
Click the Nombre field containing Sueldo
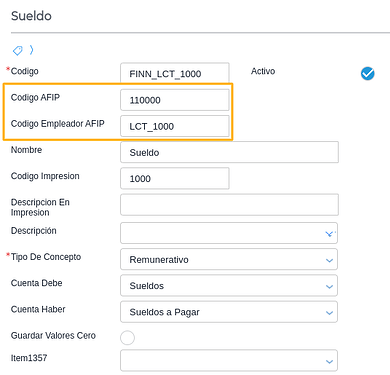[x=229, y=152]
